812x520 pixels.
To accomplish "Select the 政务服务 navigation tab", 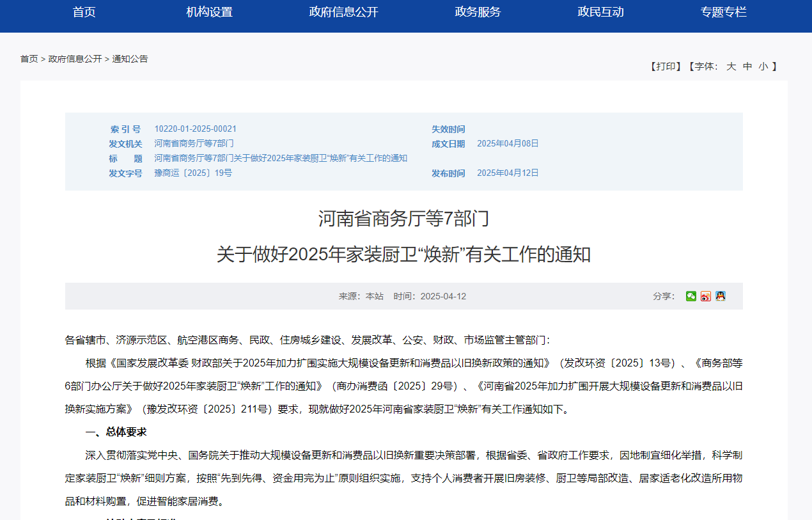I will tap(478, 12).
